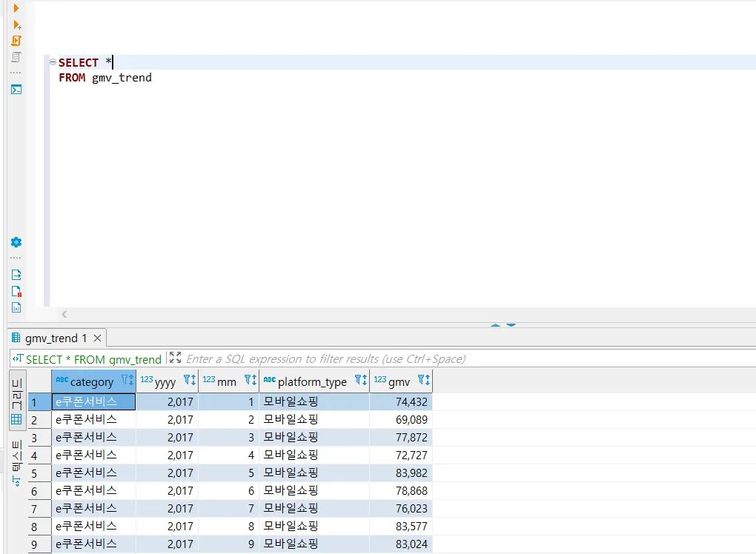Click the category column header
Image resolution: width=756 pixels, height=554 pixels.
click(x=92, y=382)
